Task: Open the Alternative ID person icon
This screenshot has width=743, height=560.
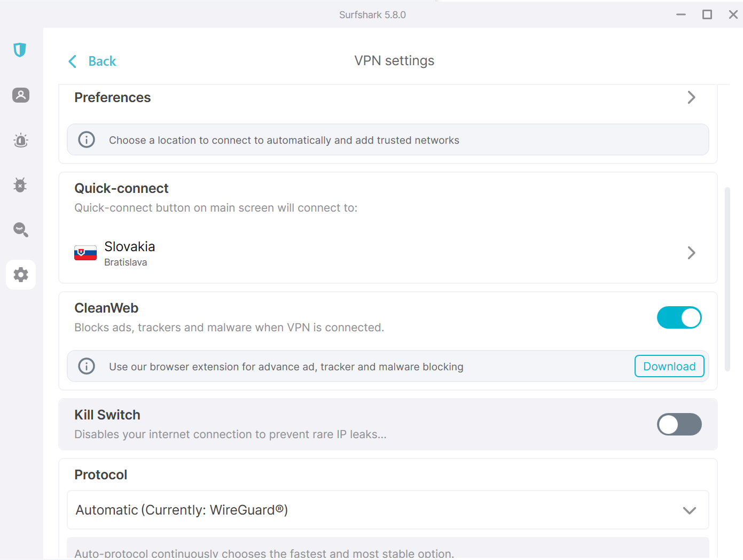Action: [21, 95]
